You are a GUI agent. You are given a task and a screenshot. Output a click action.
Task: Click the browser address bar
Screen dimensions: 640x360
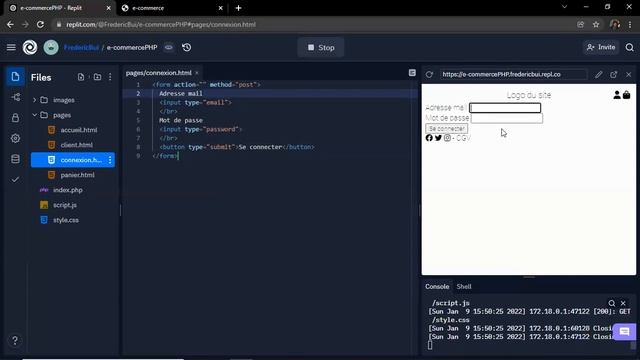pos(314,24)
